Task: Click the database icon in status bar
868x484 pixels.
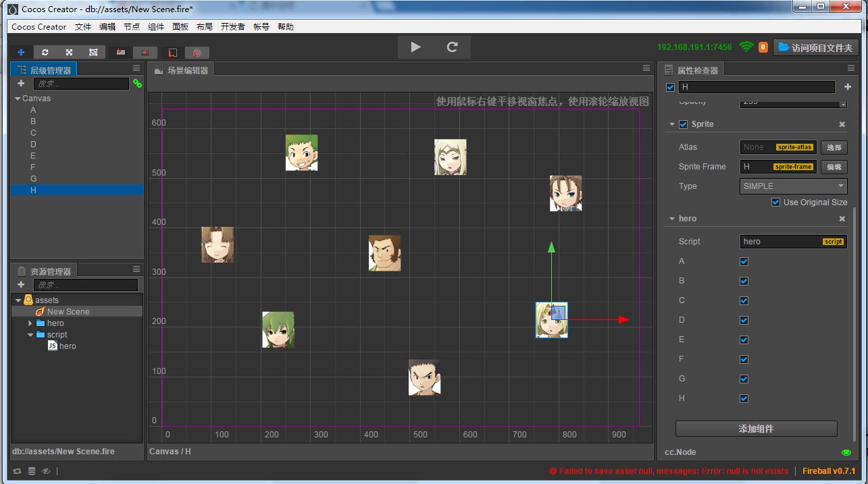Action: (32, 471)
